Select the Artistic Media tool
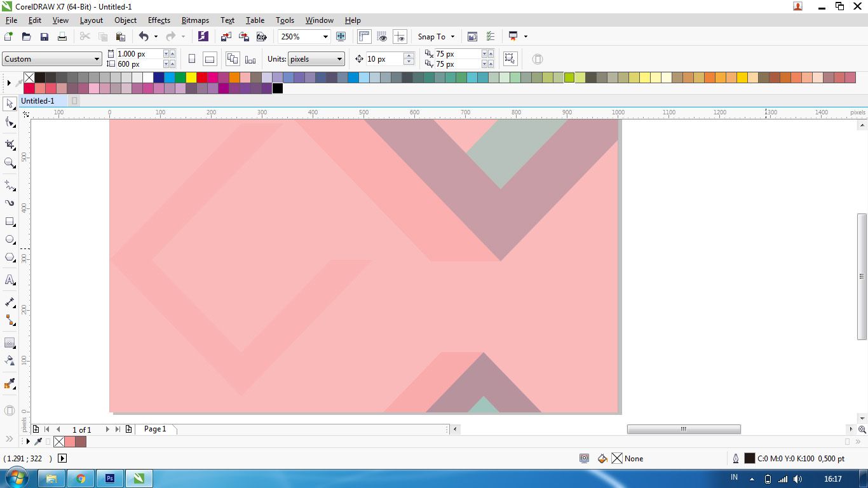Screen dimensions: 868x488 point(10,203)
